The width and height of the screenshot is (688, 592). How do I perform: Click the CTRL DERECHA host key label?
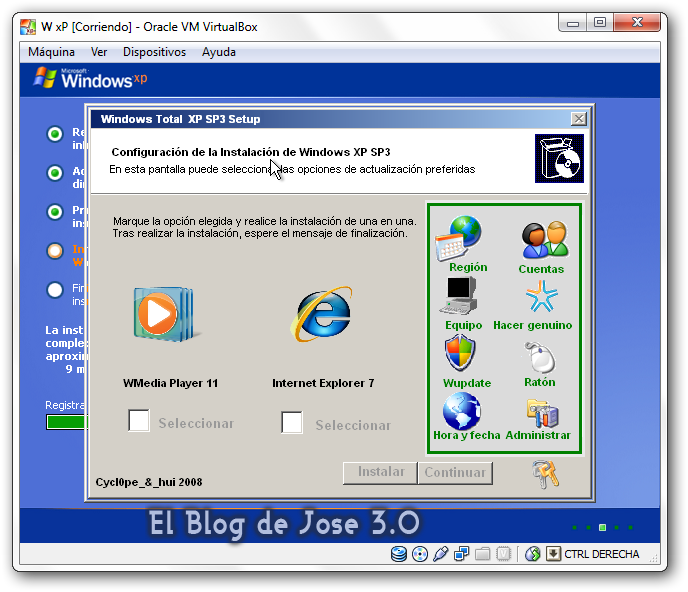click(601, 554)
